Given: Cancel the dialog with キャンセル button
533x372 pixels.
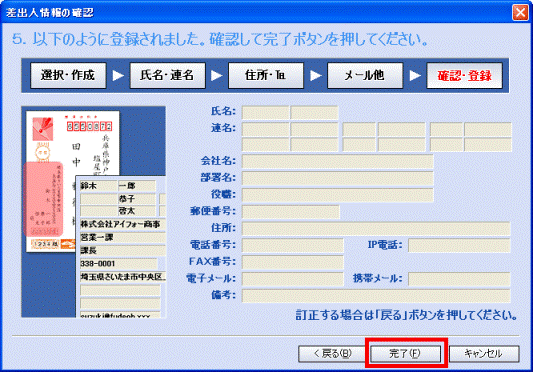Looking at the screenshot, I should point(484,354).
